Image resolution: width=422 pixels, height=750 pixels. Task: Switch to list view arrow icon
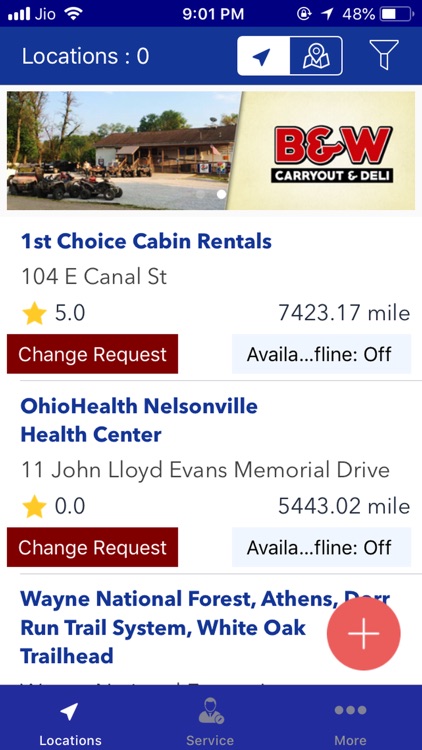pyautogui.click(x=264, y=56)
